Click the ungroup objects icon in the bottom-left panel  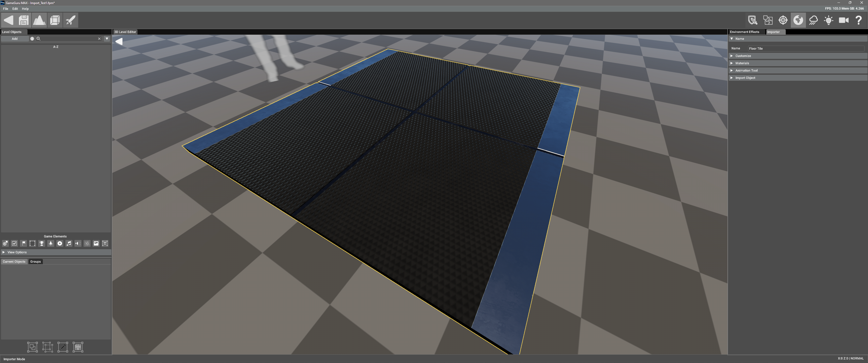coord(47,347)
